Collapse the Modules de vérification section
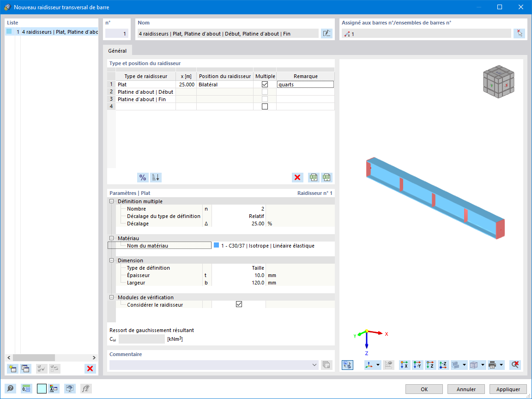 112,297
